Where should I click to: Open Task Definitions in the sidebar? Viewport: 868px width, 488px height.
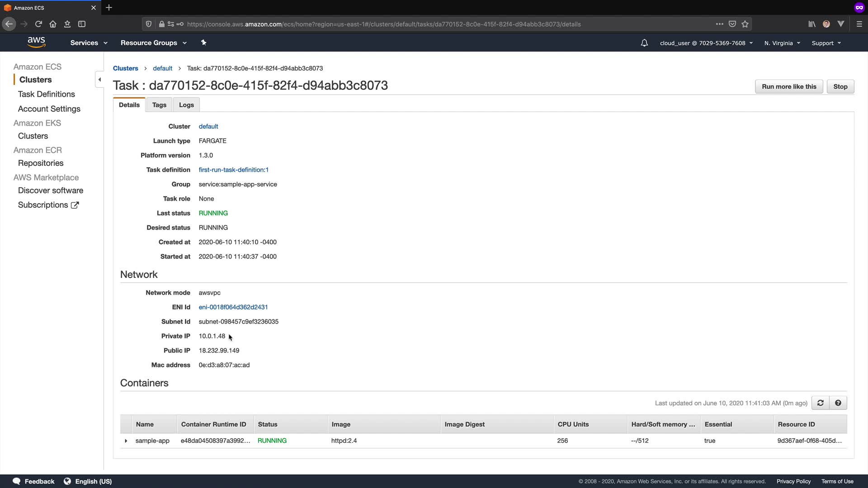(x=47, y=94)
